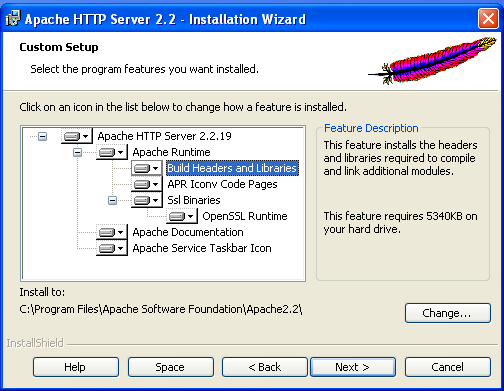Click drive icon beside Build Headers and Libraries

(147, 168)
